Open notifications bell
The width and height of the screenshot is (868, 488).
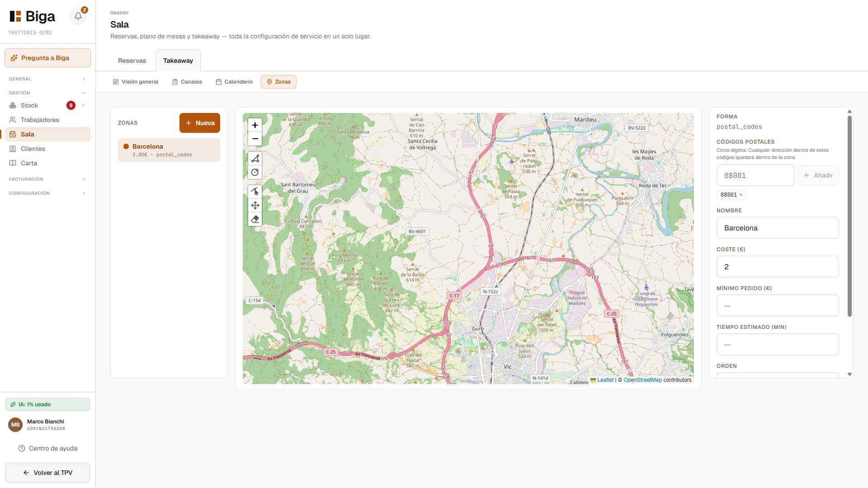pos(78,16)
